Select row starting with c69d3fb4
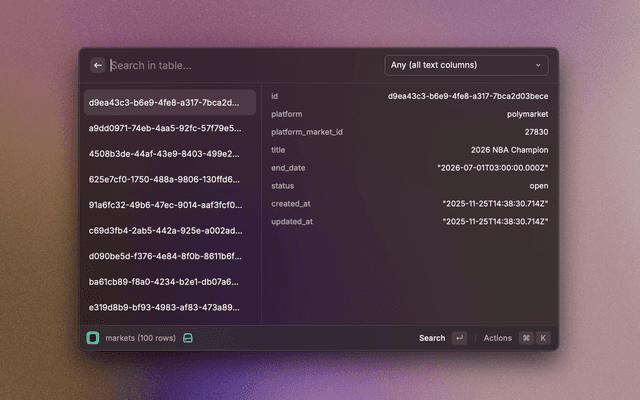The image size is (640, 400). (x=165, y=230)
